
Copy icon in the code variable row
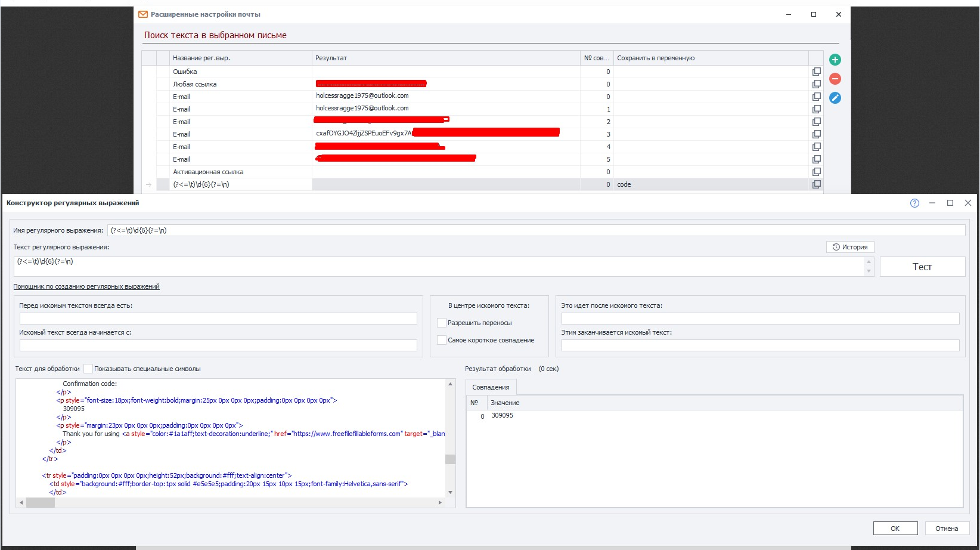coord(817,184)
